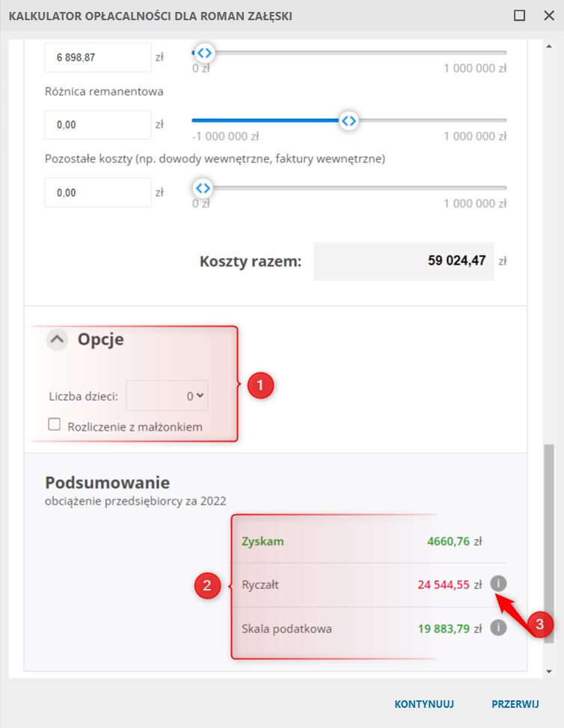The width and height of the screenshot is (564, 728).
Task: Click the top slider handle at 6 898,87
Action: (203, 52)
